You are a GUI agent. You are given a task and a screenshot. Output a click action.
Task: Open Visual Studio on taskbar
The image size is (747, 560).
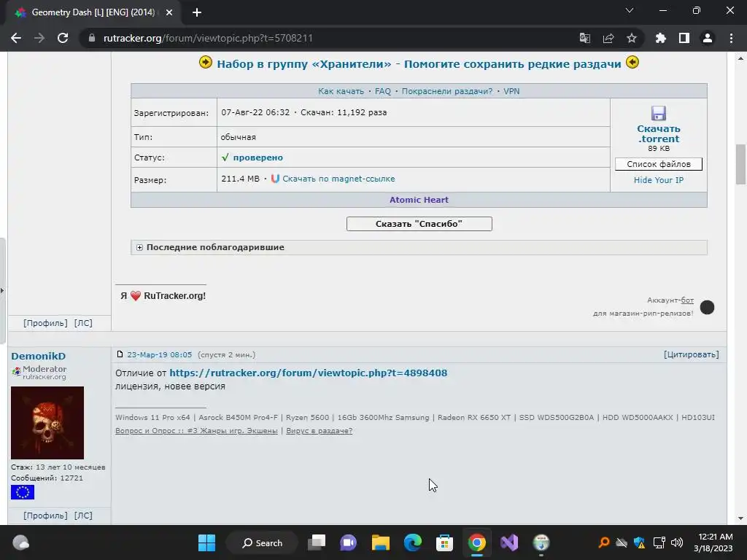point(509,542)
